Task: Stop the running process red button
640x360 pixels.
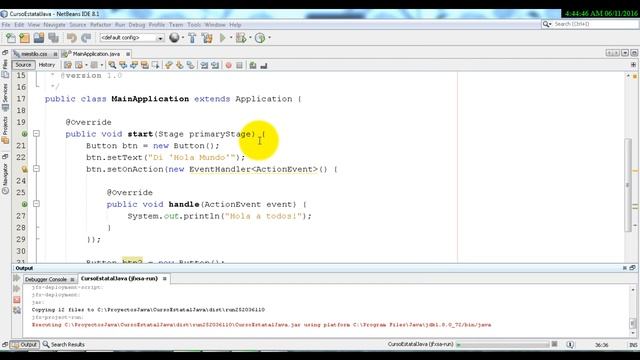Action: click(17, 300)
